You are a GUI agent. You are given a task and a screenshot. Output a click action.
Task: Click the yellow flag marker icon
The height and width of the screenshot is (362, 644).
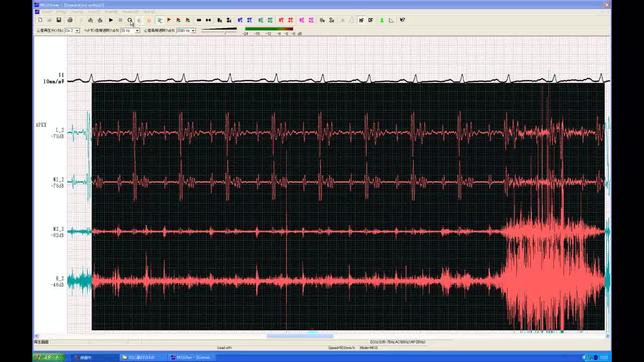click(169, 20)
